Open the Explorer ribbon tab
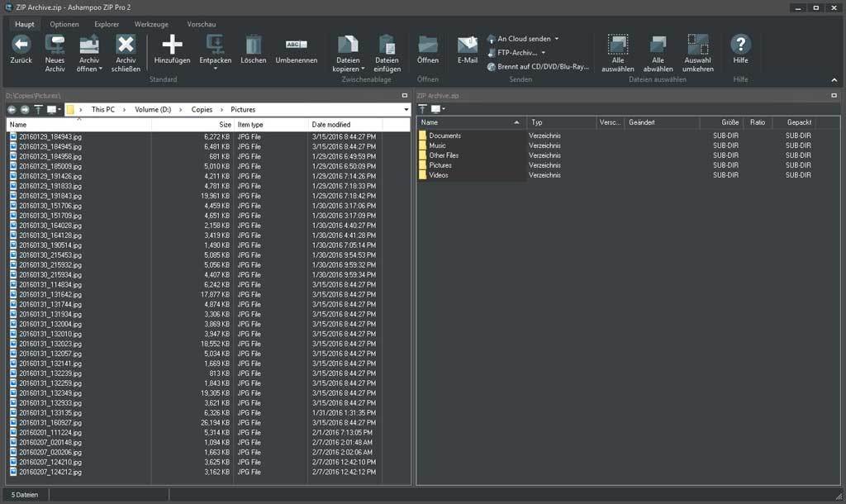 pos(107,24)
